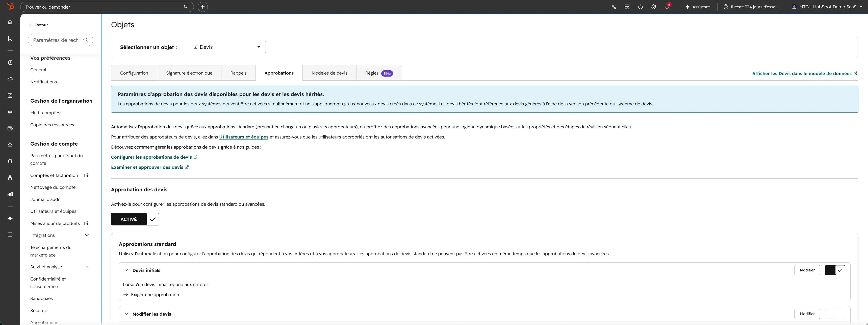The width and height of the screenshot is (868, 325).
Task: Open the Home icon in left rail
Action: (x=10, y=22)
